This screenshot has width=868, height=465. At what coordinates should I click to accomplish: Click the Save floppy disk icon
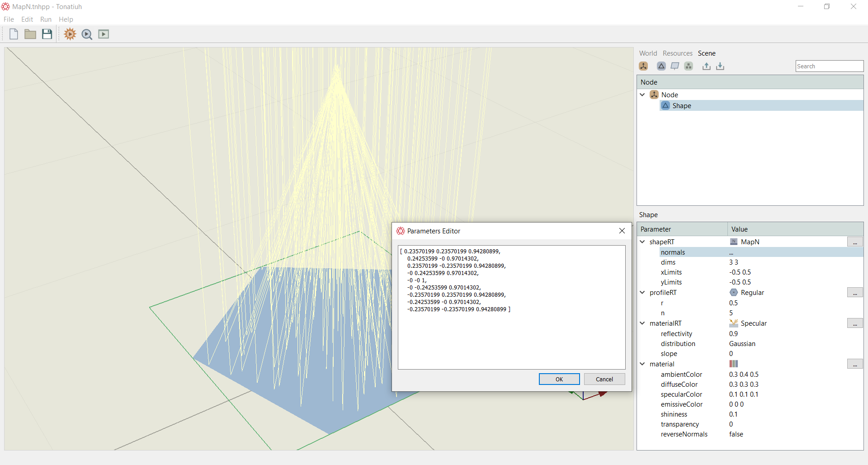click(47, 34)
